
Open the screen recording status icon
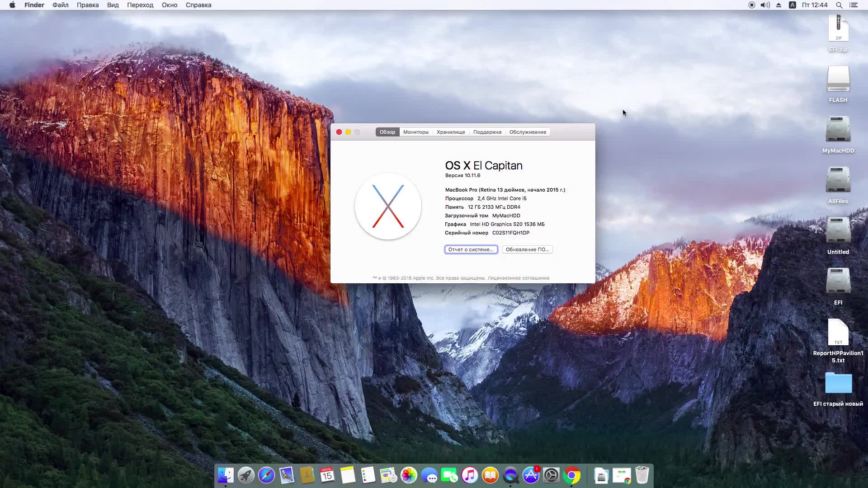pos(751,5)
